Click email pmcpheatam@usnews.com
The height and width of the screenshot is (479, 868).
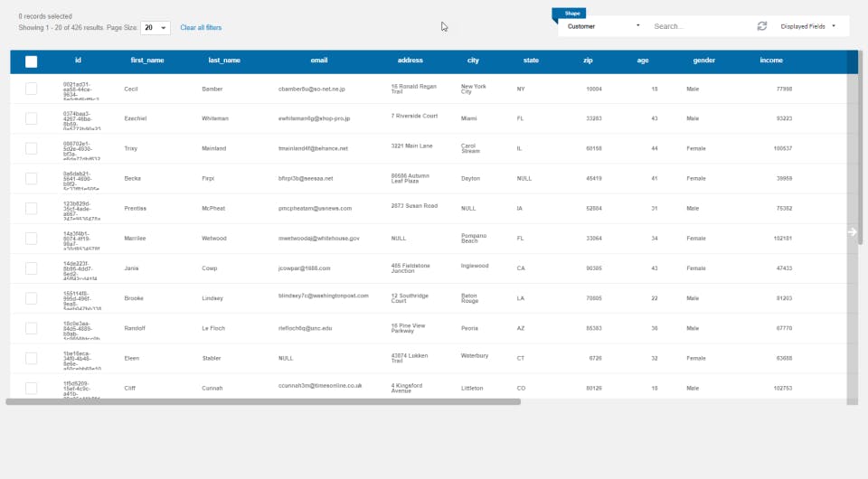[x=315, y=209]
